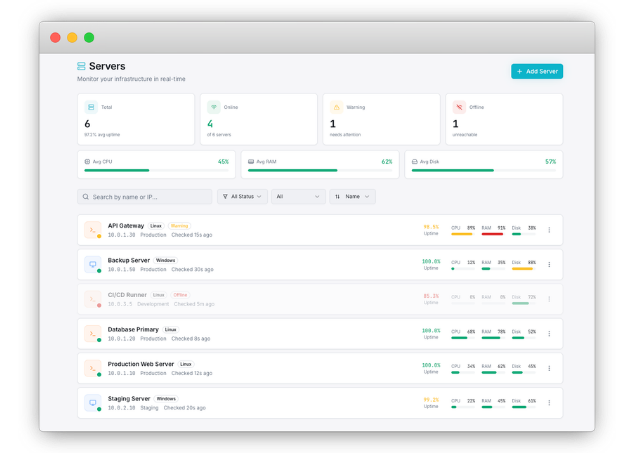Click the Staging Server 99.2% uptime value
Screen dimensions: 634x453
point(431,400)
